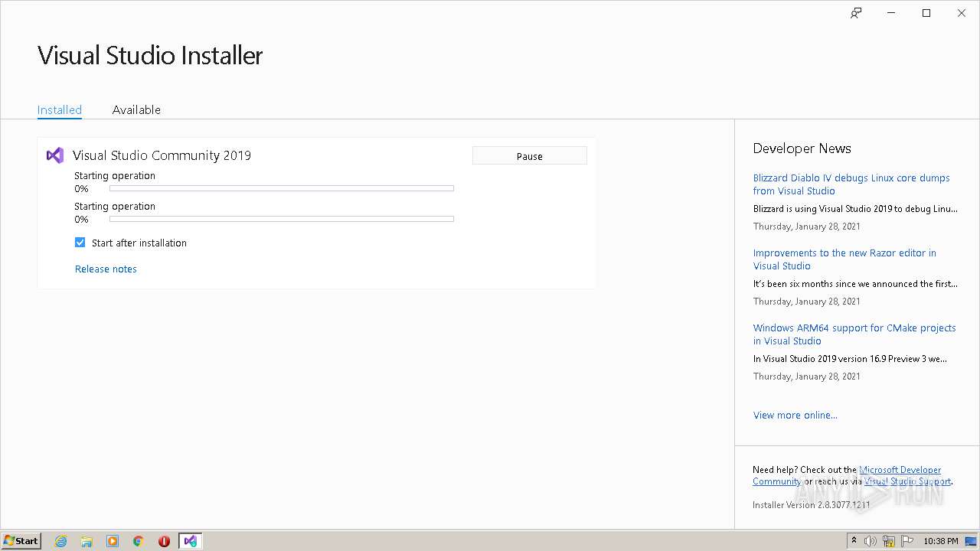980x551 pixels.
Task: Click the network status tray icon
Action: pos(889,541)
